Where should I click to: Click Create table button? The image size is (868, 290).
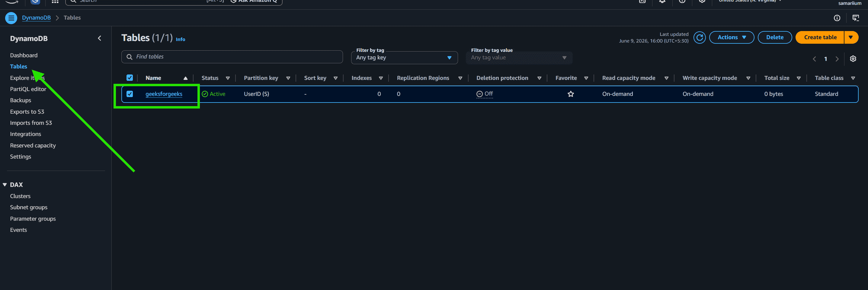pos(820,37)
